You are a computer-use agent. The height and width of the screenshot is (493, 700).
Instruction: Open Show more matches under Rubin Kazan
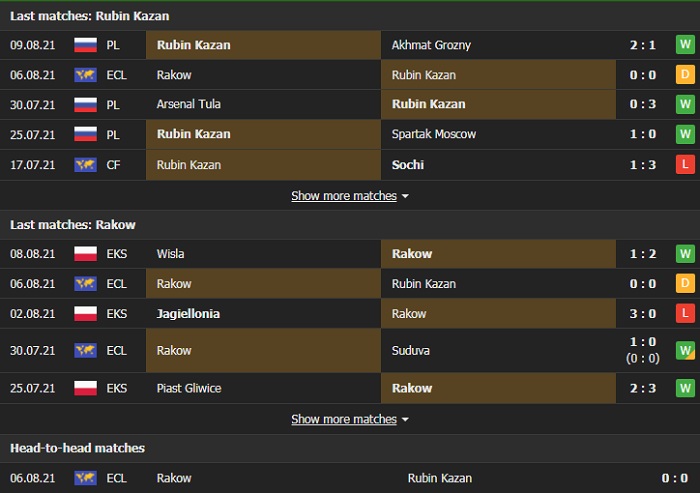coord(344,196)
